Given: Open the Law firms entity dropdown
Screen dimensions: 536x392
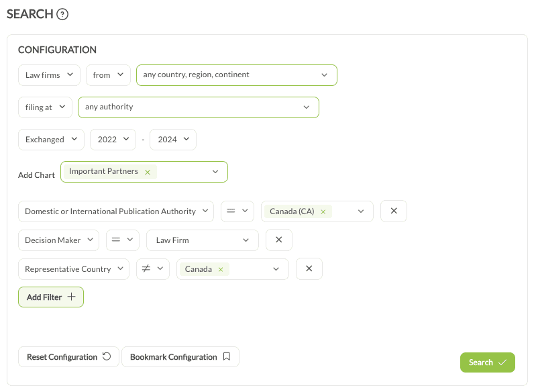Looking at the screenshot, I should (x=49, y=75).
